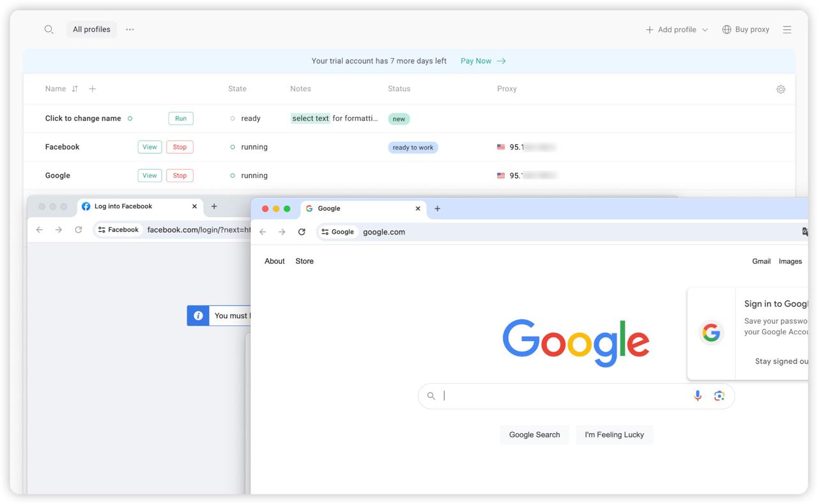This screenshot has height=504, width=818.
Task: Expand the Add profile dropdown chevron
Action: coord(705,30)
